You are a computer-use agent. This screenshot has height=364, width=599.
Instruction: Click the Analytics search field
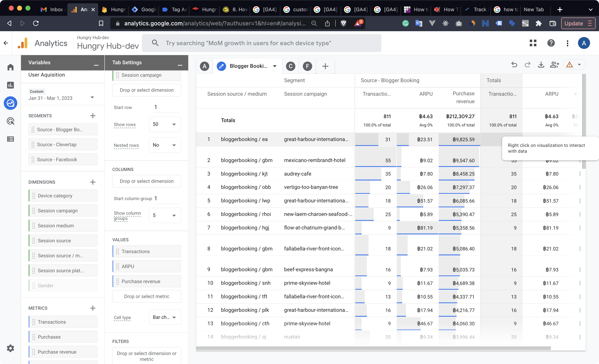pyautogui.click(x=261, y=43)
